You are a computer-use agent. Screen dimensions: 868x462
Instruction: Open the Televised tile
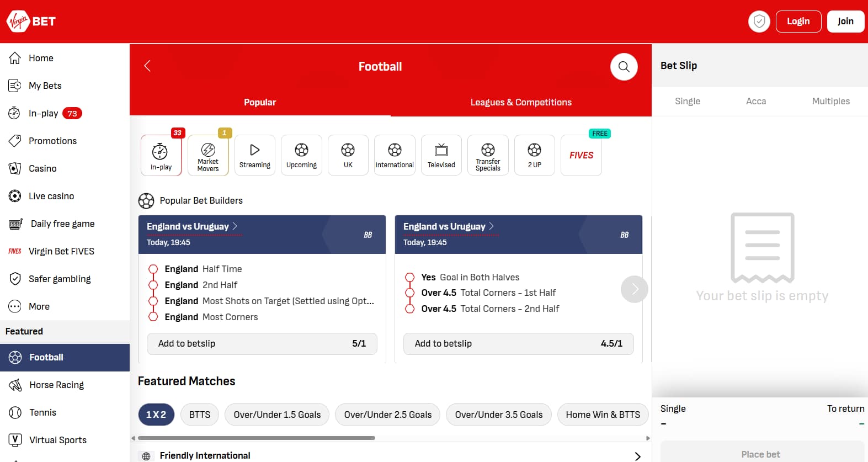coord(441,155)
